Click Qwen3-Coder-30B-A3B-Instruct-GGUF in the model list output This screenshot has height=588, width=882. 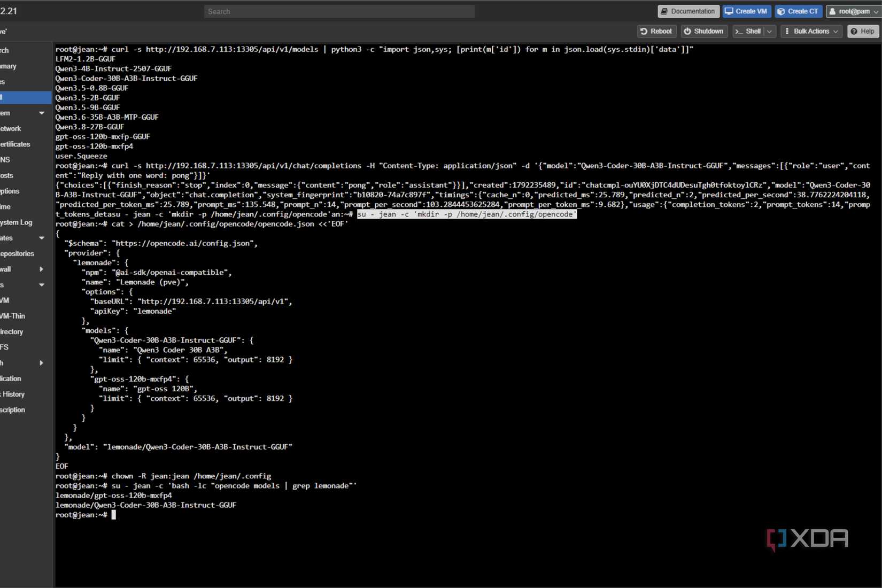(127, 79)
